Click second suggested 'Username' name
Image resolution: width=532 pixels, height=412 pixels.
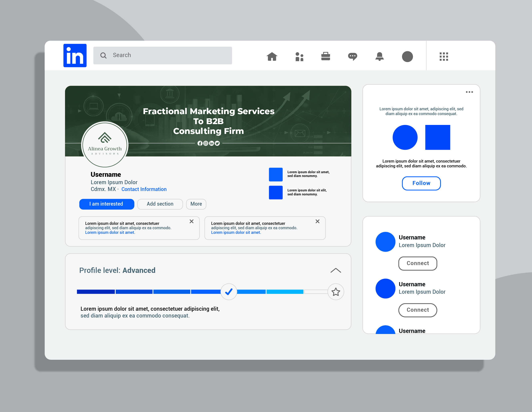[x=412, y=284]
